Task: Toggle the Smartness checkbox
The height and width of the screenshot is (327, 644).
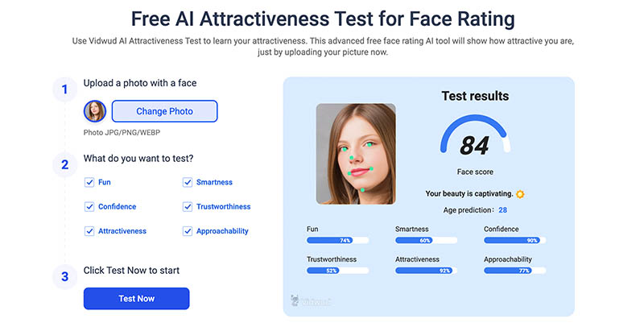Action: click(188, 183)
